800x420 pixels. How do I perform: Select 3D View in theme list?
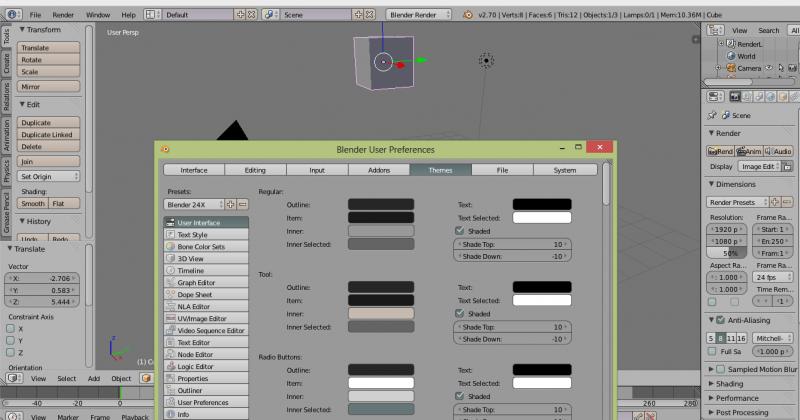[x=206, y=258]
